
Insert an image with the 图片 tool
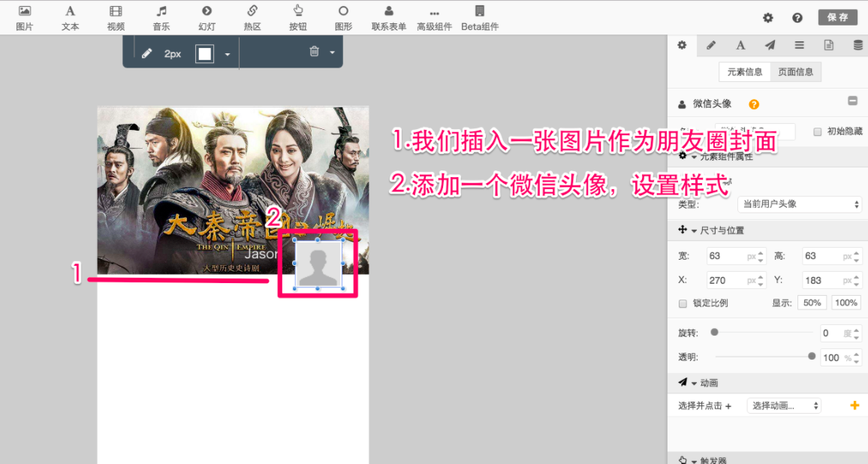pyautogui.click(x=25, y=17)
